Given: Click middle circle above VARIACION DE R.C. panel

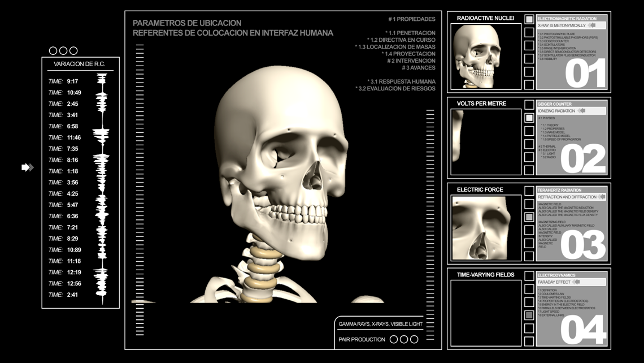Looking at the screenshot, I should tap(63, 51).
